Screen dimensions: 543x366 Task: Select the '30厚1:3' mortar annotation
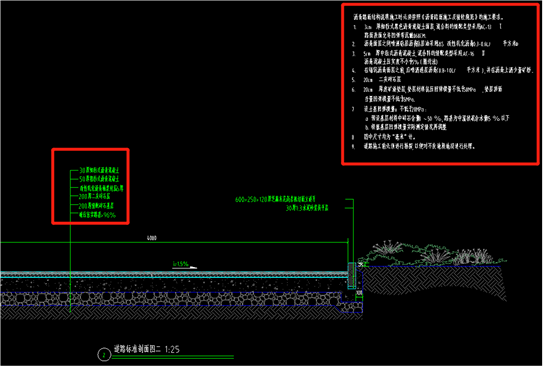tap(307, 208)
